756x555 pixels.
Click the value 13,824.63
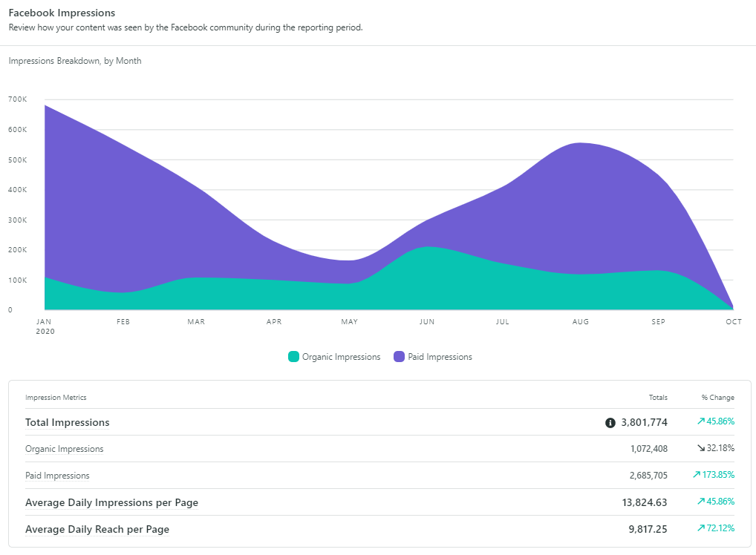point(645,502)
